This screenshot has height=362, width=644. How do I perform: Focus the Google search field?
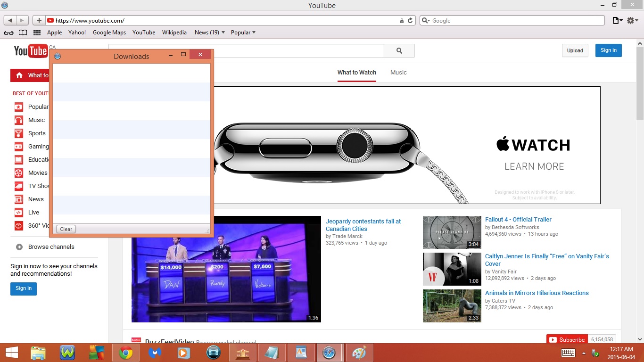tap(512, 21)
